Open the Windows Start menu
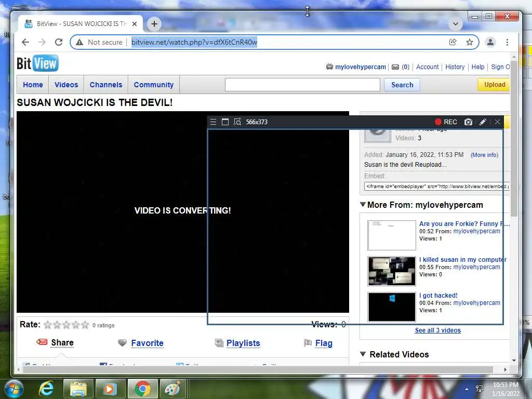Screen dimensions: 532x399 [x=14, y=389]
